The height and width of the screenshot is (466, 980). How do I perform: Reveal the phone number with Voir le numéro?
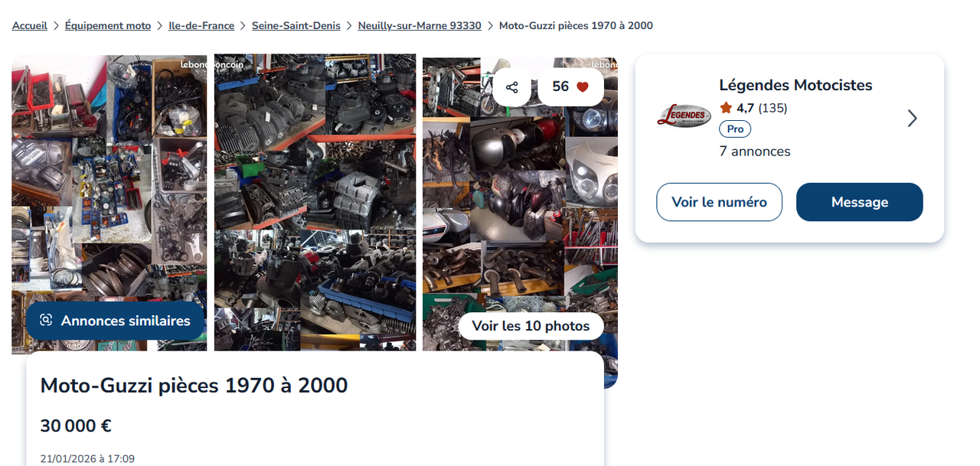719,202
